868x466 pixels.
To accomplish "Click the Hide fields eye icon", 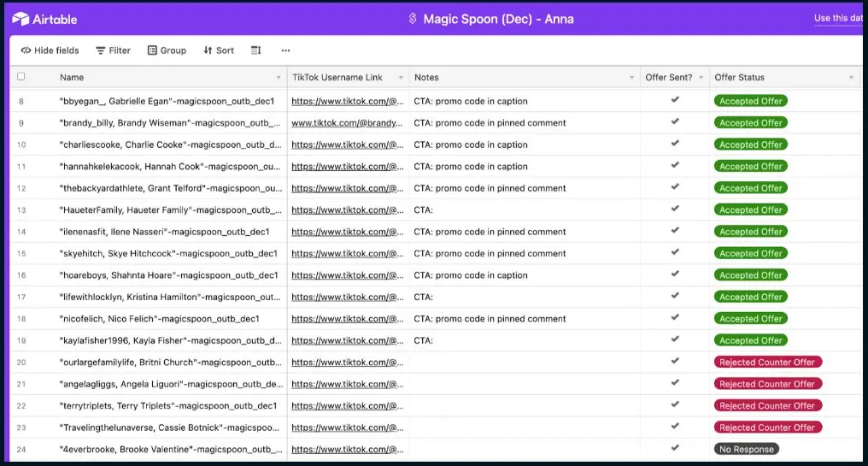I will pyautogui.click(x=26, y=50).
